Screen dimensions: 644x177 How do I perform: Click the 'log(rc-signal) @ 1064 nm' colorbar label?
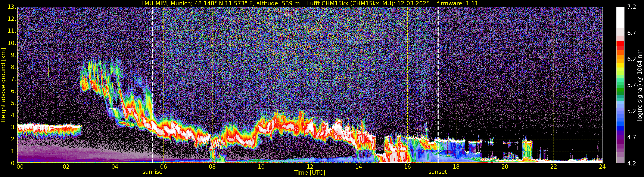pyautogui.click(x=640, y=85)
